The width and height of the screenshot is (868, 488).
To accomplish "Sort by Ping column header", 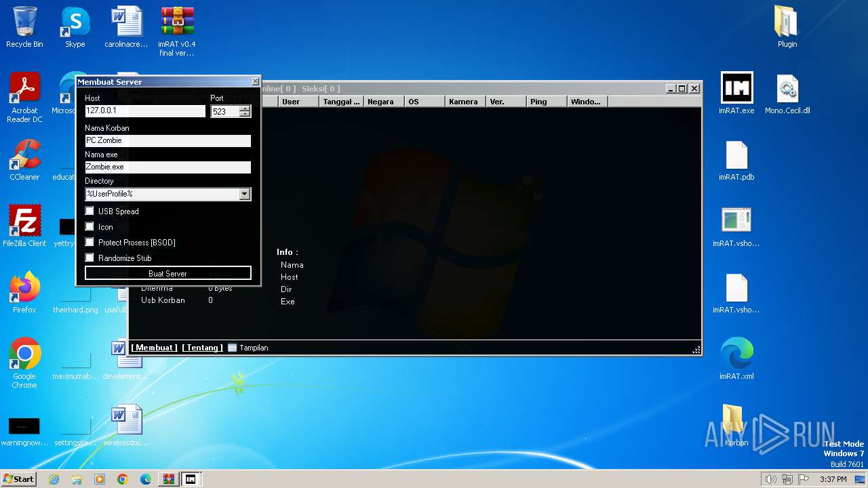I will click(x=547, y=102).
